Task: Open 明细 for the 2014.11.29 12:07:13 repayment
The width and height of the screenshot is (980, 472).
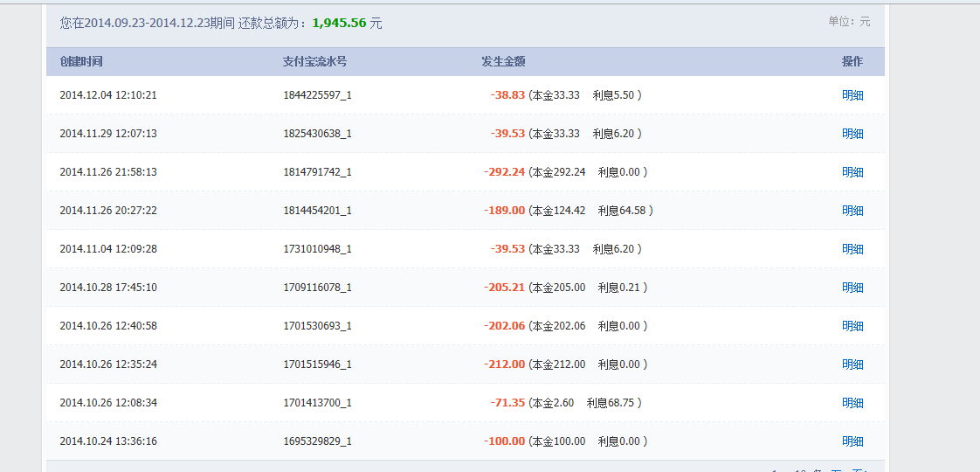Action: pos(852,134)
